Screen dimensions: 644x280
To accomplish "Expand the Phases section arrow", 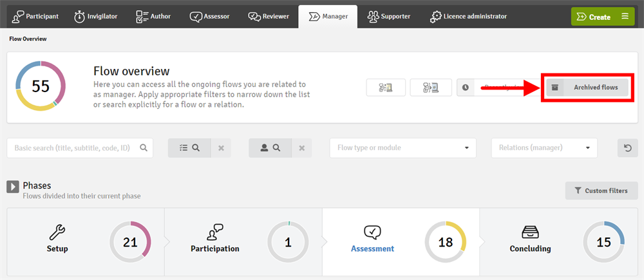I will pyautogui.click(x=13, y=187).
